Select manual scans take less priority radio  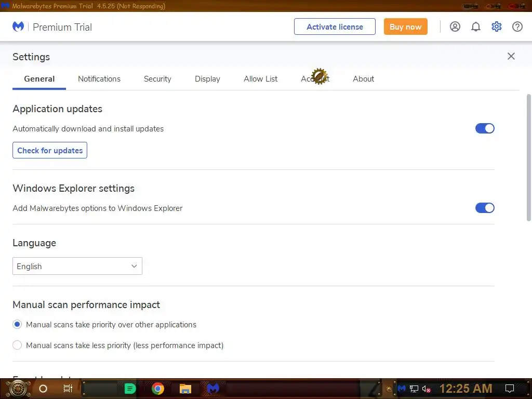tap(17, 345)
